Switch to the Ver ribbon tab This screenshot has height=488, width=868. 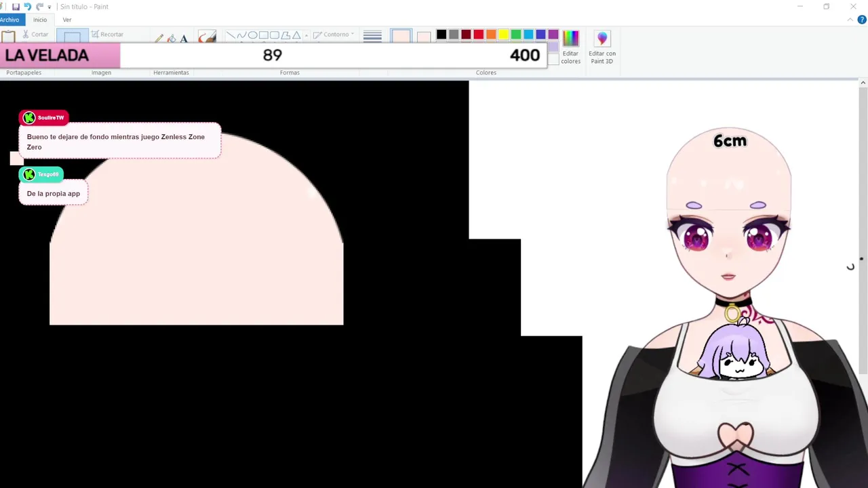tap(67, 20)
